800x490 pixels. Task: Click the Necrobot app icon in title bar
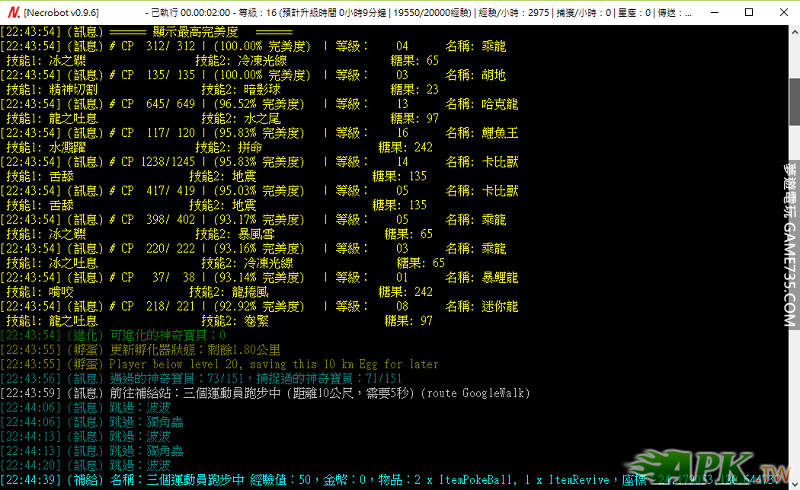(x=14, y=12)
